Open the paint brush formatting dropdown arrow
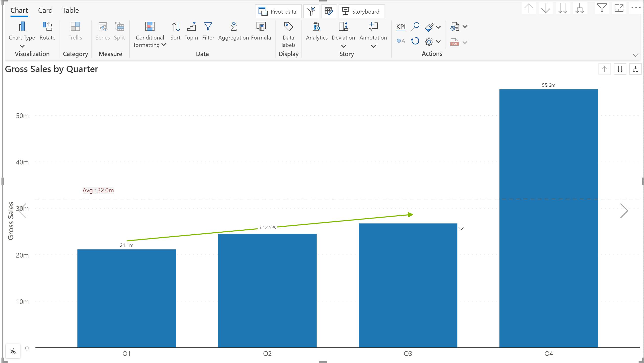This screenshot has width=644, height=363. coord(438,27)
